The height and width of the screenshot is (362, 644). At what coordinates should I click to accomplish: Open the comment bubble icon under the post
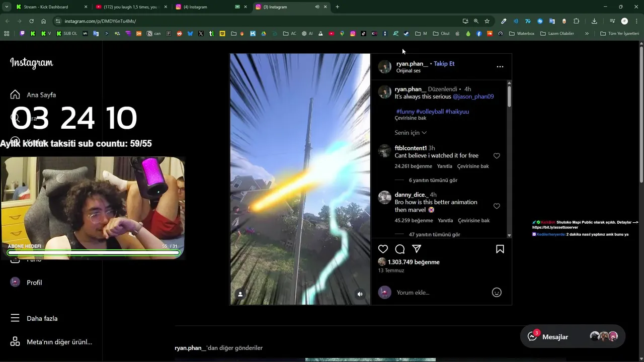(400, 249)
